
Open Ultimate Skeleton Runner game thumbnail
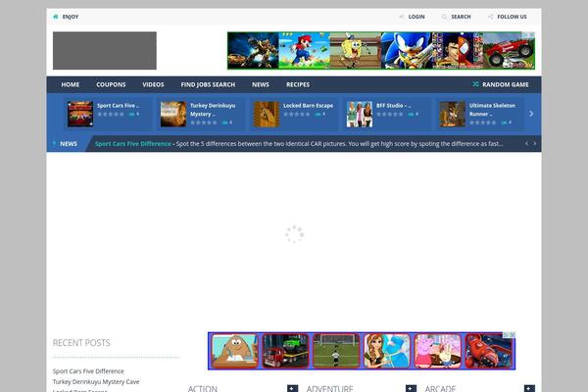point(452,114)
